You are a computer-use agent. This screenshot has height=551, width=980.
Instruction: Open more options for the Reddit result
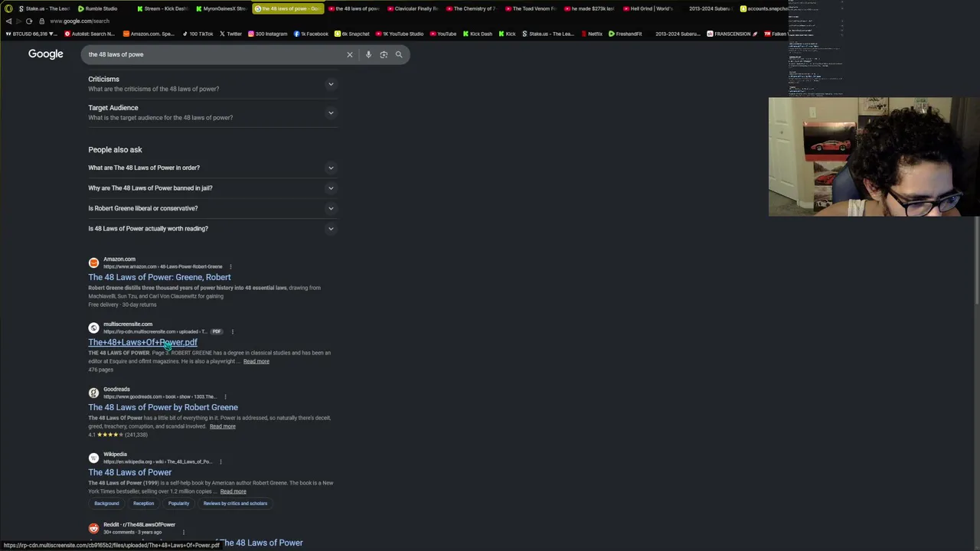click(x=184, y=533)
